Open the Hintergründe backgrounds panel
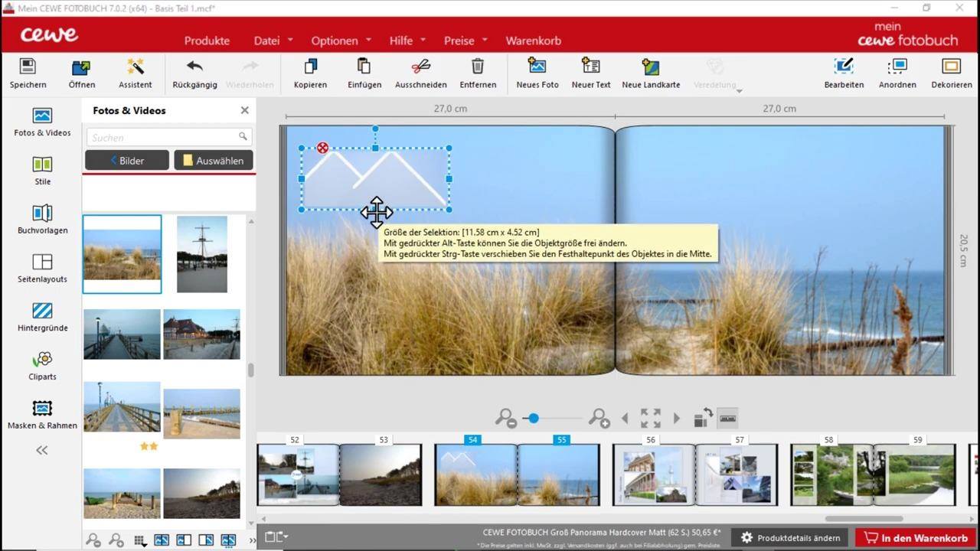 tap(42, 318)
